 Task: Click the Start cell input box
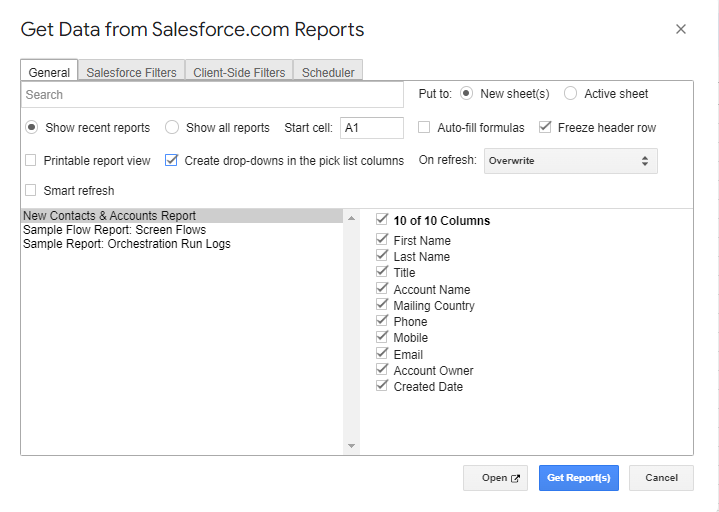click(371, 128)
